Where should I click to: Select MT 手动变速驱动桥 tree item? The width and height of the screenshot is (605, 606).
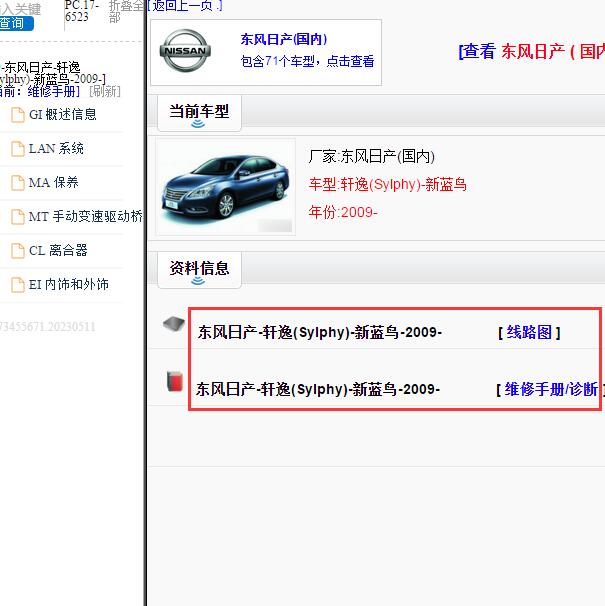point(86,217)
